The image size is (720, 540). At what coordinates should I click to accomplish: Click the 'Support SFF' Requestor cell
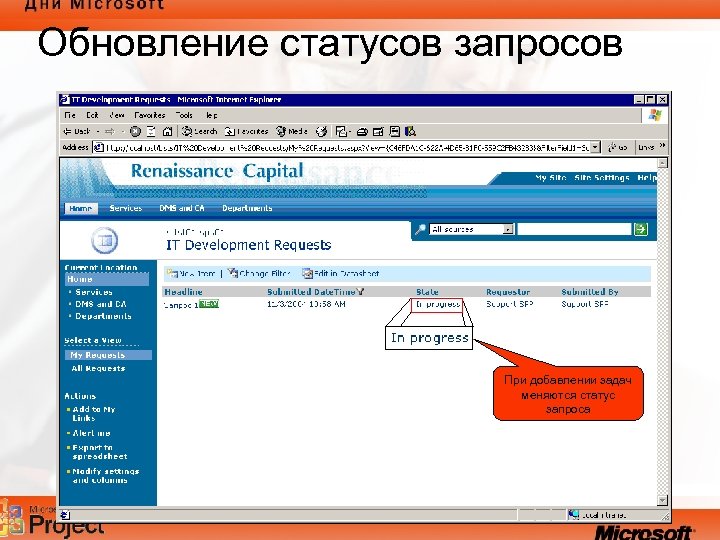[510, 304]
